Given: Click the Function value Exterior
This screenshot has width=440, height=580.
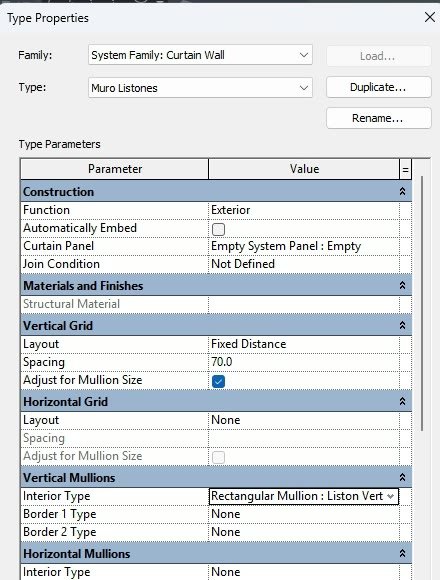Looking at the screenshot, I should 304,210.
